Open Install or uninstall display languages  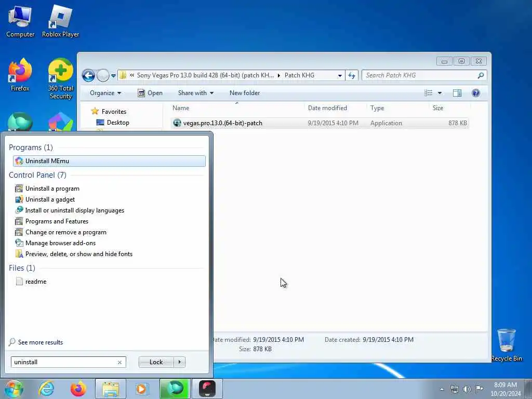click(75, 210)
